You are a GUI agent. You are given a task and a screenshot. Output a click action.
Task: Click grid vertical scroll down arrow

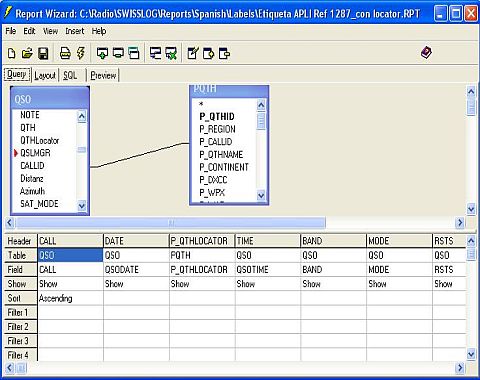tap(471, 354)
